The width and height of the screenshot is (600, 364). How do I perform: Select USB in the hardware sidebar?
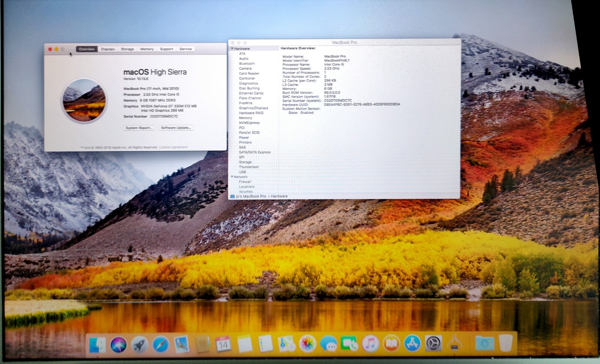click(243, 172)
